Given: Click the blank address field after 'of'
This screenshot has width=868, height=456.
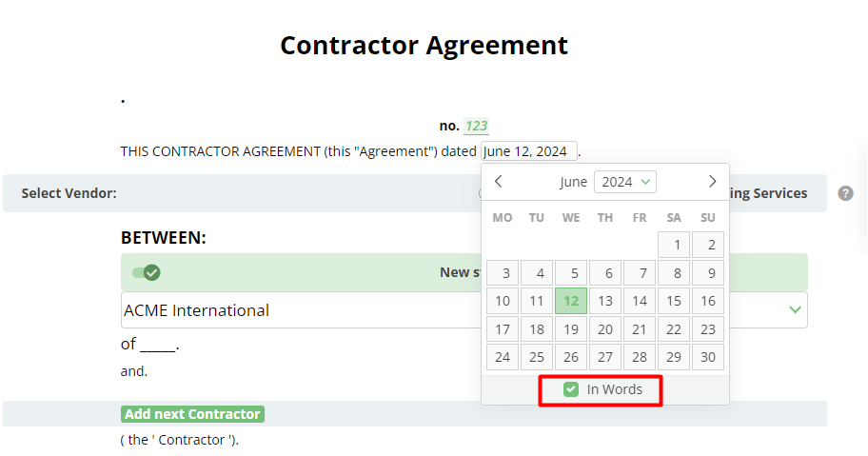Looking at the screenshot, I should (x=158, y=346).
